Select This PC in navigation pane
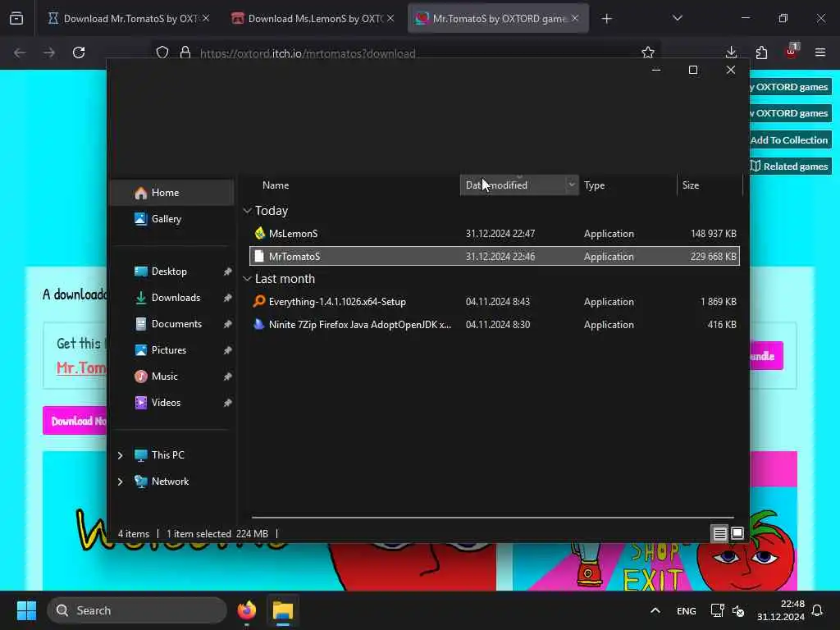Screen dimensions: 840x630 [167, 454]
